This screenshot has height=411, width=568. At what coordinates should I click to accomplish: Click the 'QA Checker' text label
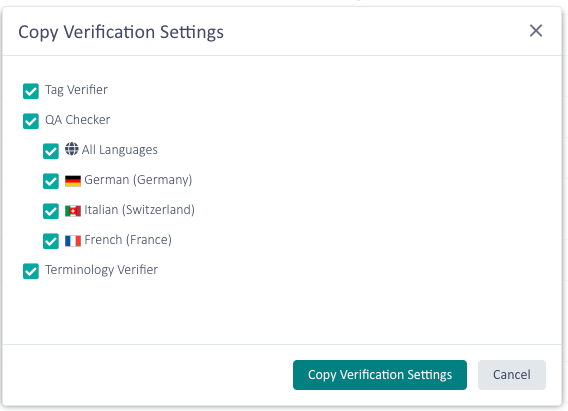78,120
